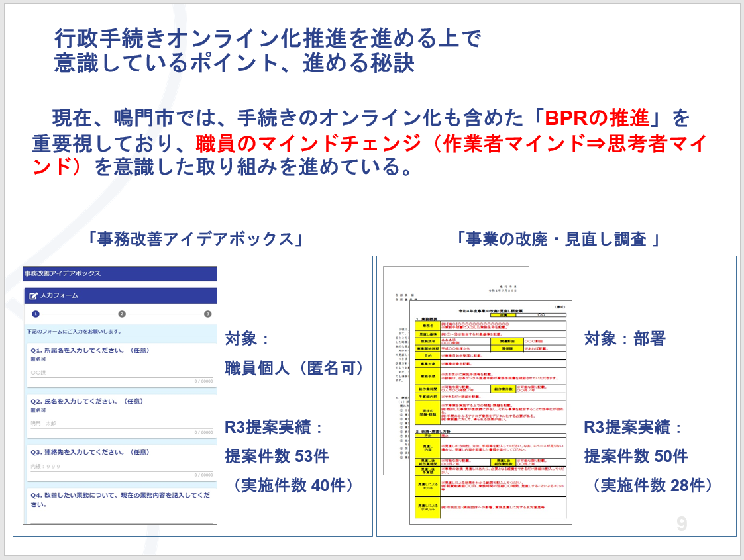Click the text 対象：部署
744x560 pixels.
pyautogui.click(x=625, y=338)
